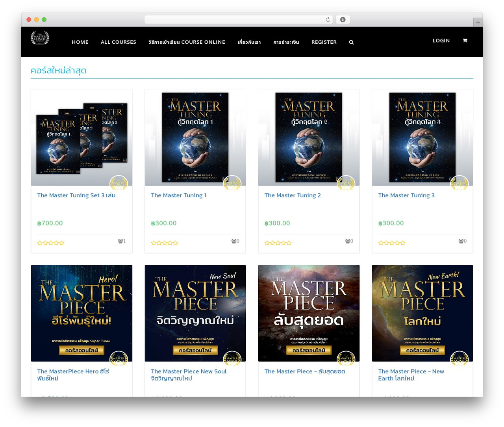This screenshot has width=504, height=427.
Task: Open the เกี่ยวกับเรา menu item
Action: (249, 42)
